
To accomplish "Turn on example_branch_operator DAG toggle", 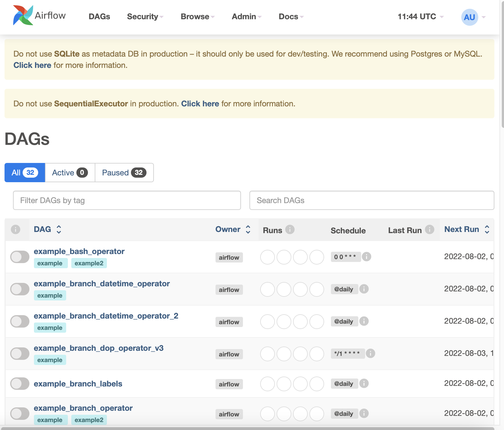I will point(20,414).
